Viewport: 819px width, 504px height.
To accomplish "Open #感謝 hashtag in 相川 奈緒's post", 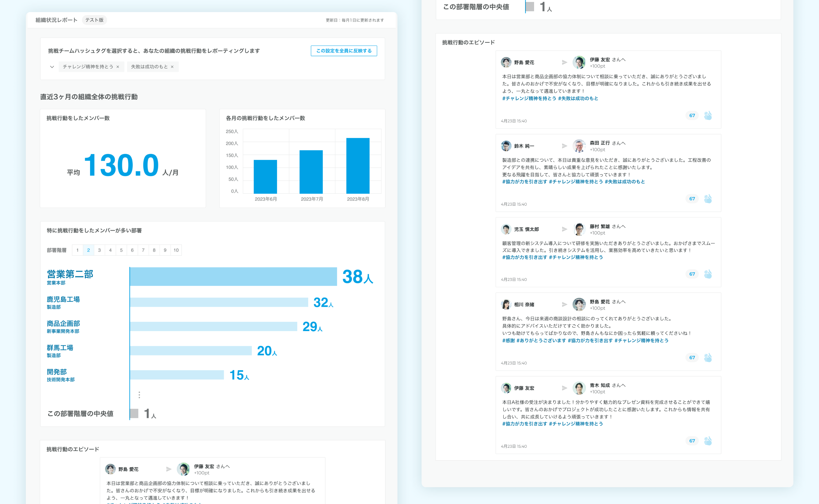I will (x=509, y=340).
